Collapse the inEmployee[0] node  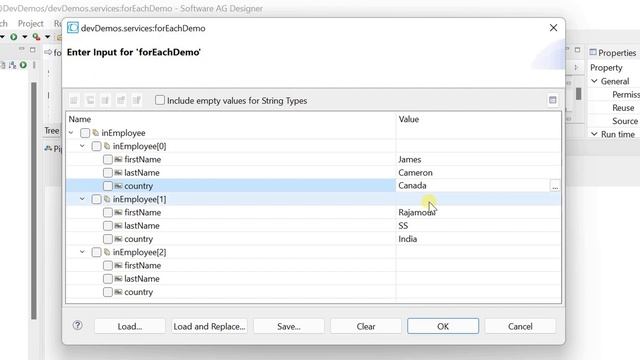point(82,146)
